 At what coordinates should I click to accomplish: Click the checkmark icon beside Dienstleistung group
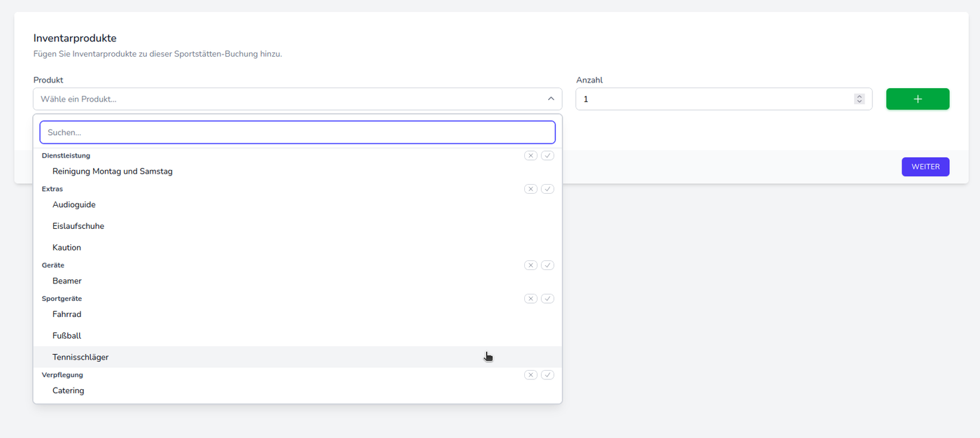547,155
